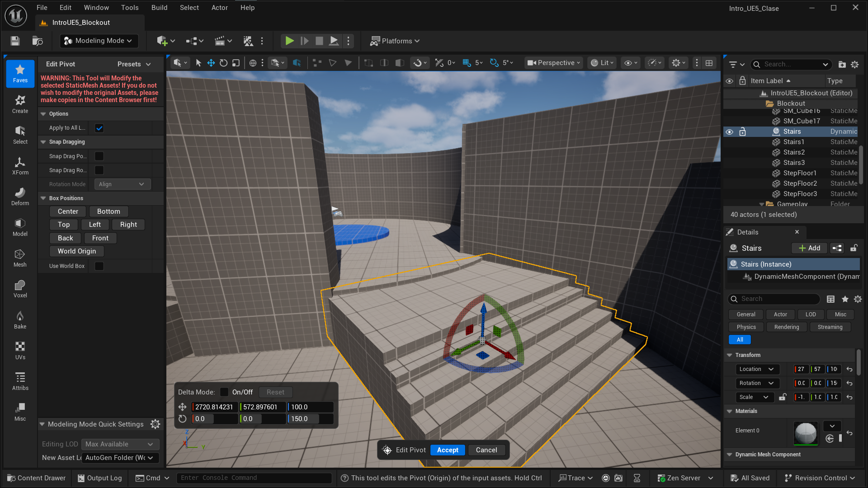This screenshot has height=488, width=868.
Task: Open the UVs tools category
Action: 20,351
